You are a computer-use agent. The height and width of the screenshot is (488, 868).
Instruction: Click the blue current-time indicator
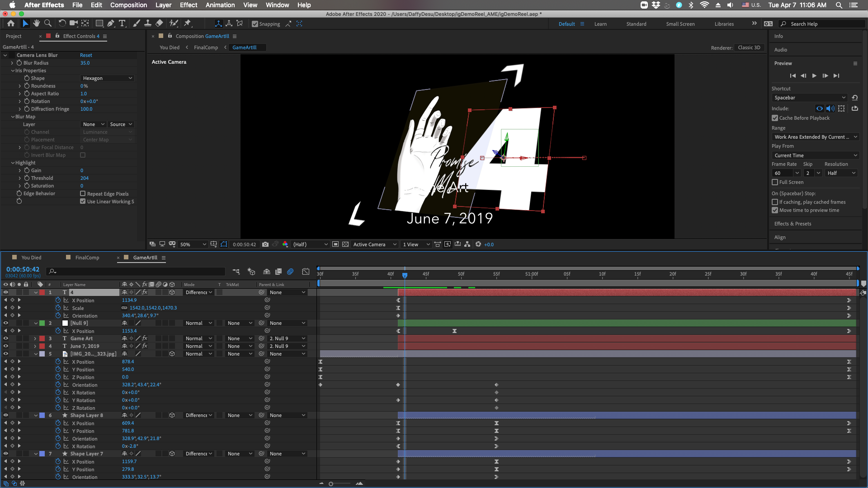click(405, 275)
